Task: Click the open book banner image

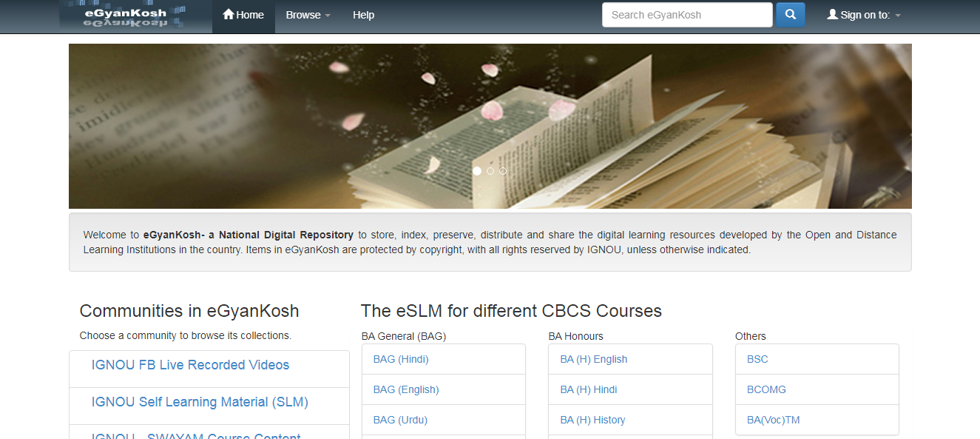Action: point(490,126)
